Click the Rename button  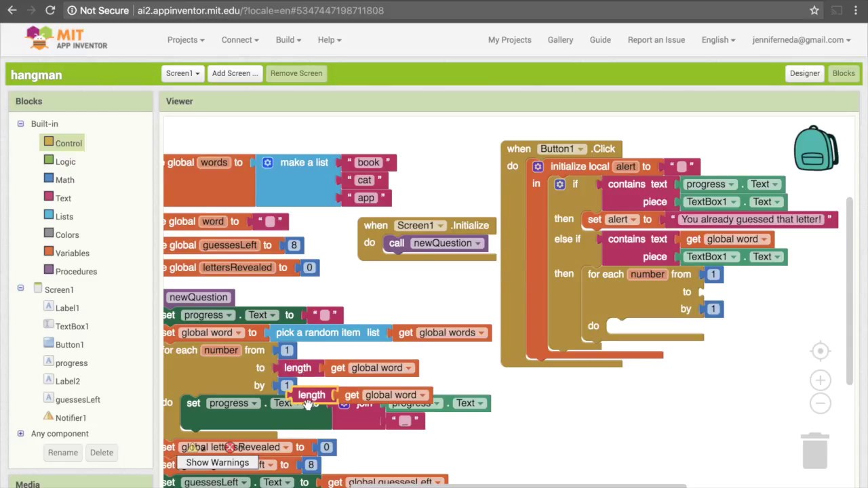click(x=62, y=453)
